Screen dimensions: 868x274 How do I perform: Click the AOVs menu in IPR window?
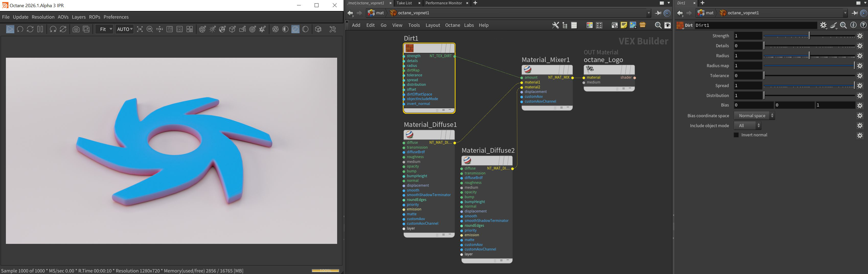tap(63, 17)
